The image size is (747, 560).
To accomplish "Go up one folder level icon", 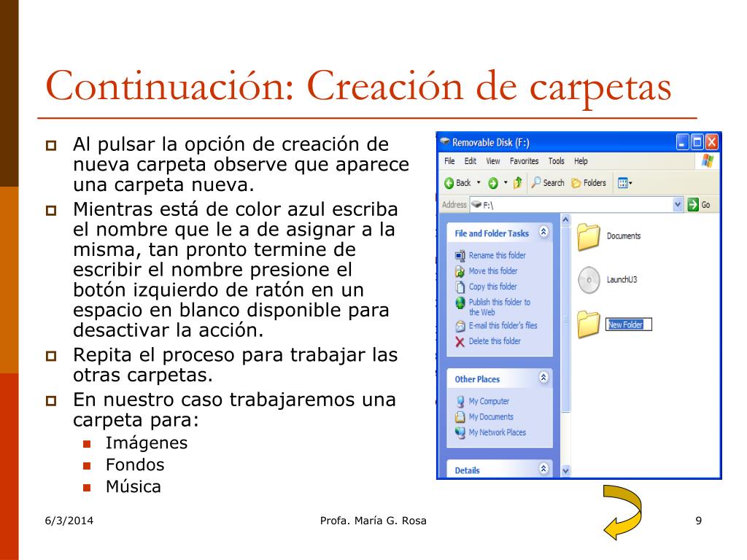I will click(x=518, y=182).
